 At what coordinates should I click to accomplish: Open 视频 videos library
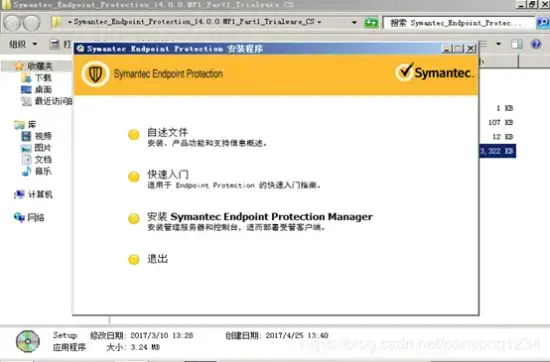36,136
